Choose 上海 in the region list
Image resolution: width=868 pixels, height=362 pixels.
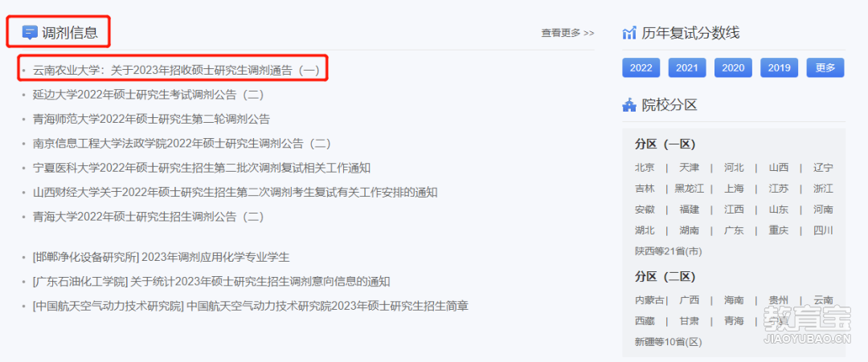coord(734,189)
